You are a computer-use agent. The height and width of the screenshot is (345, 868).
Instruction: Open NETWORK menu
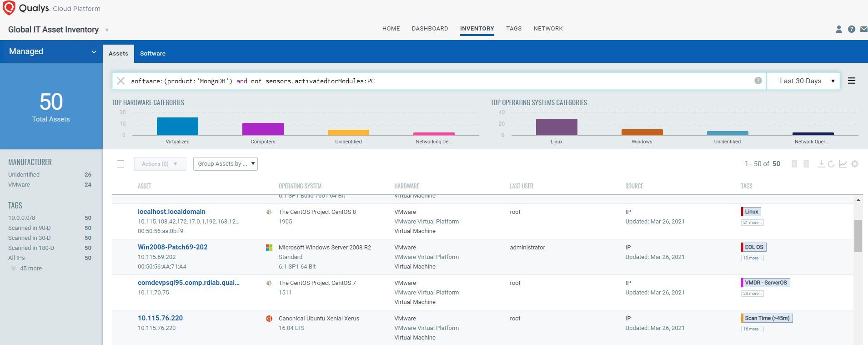[548, 28]
